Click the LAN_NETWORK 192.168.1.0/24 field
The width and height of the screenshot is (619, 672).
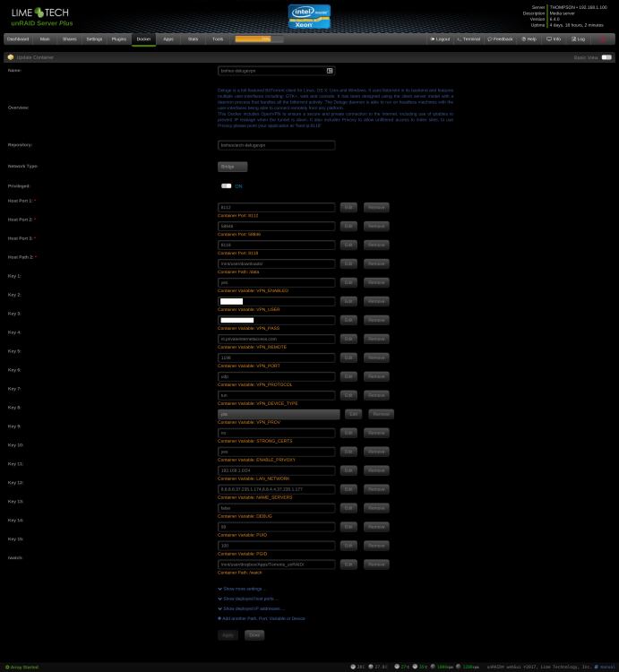tap(276, 470)
